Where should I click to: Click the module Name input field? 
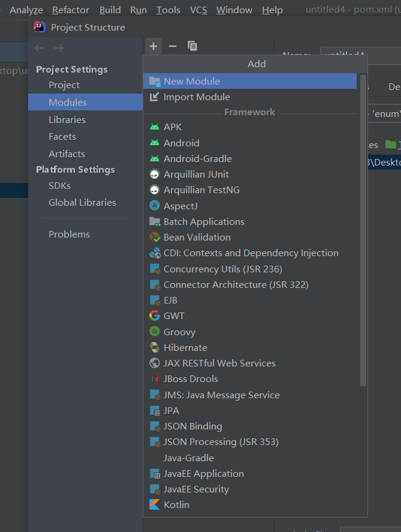pos(361,55)
